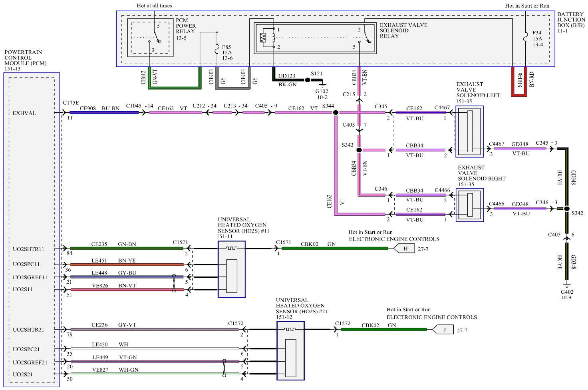Select the UO2SHTR11 pin label
Viewport: 588px width, 390px height.
(28, 249)
